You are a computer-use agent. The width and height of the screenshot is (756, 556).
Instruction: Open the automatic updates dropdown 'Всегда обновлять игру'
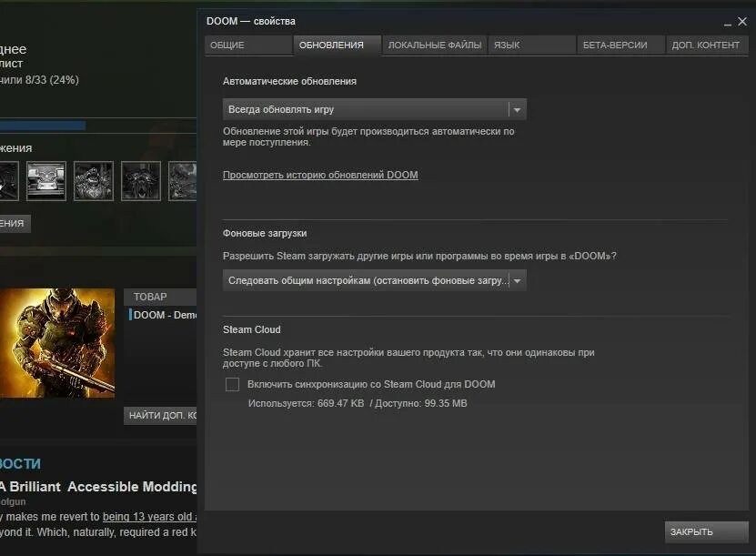374,109
